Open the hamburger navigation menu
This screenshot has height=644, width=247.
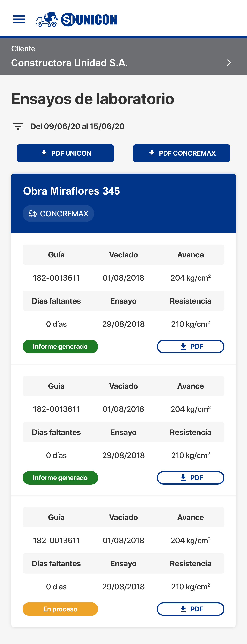(19, 19)
